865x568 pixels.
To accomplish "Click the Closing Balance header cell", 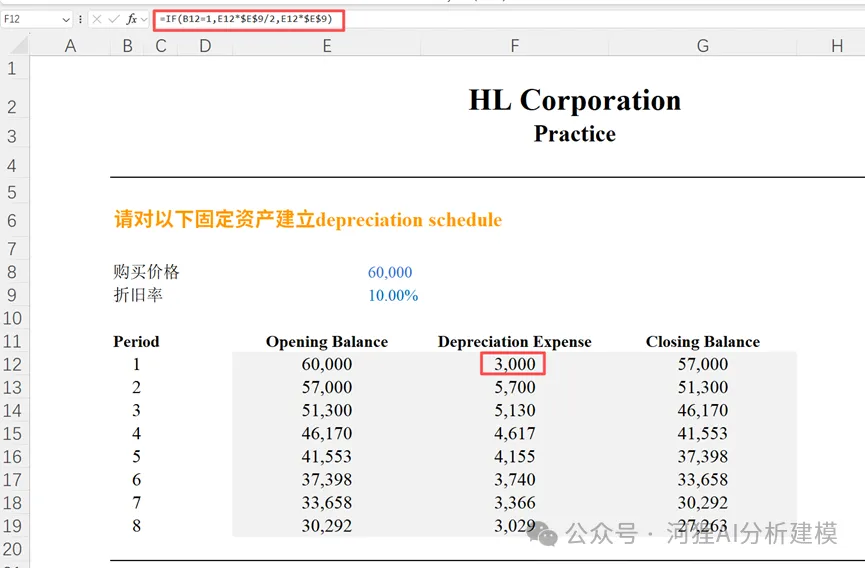I will 703,342.
